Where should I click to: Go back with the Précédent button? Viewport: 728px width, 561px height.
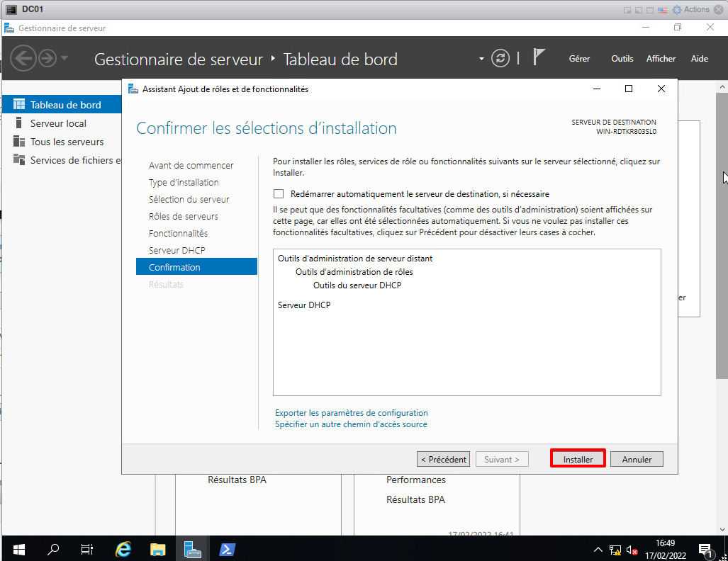(x=444, y=459)
